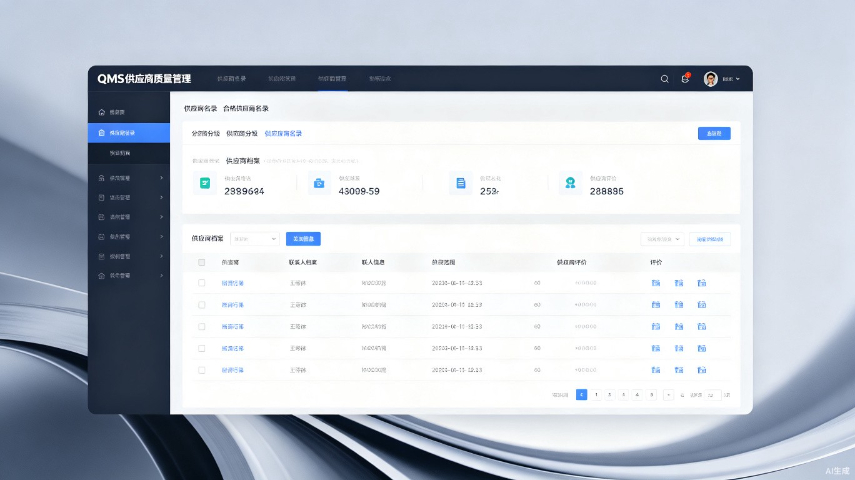Click the blue briefcase icon beside 43009-59

click(319, 183)
